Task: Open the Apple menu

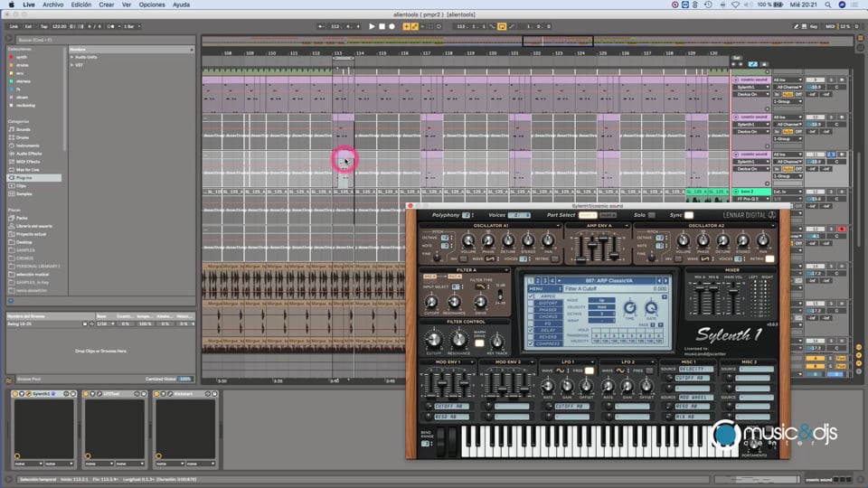Action: (11, 5)
